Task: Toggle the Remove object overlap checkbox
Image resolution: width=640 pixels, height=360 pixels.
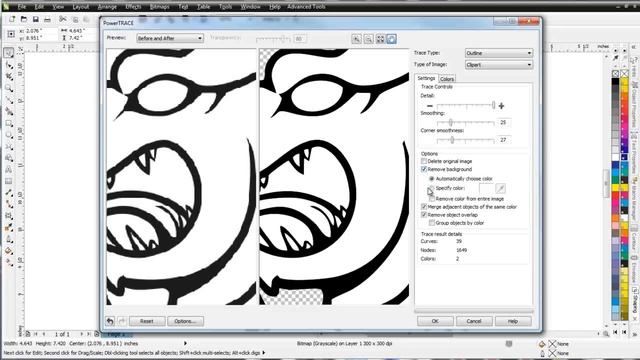Action: click(424, 215)
